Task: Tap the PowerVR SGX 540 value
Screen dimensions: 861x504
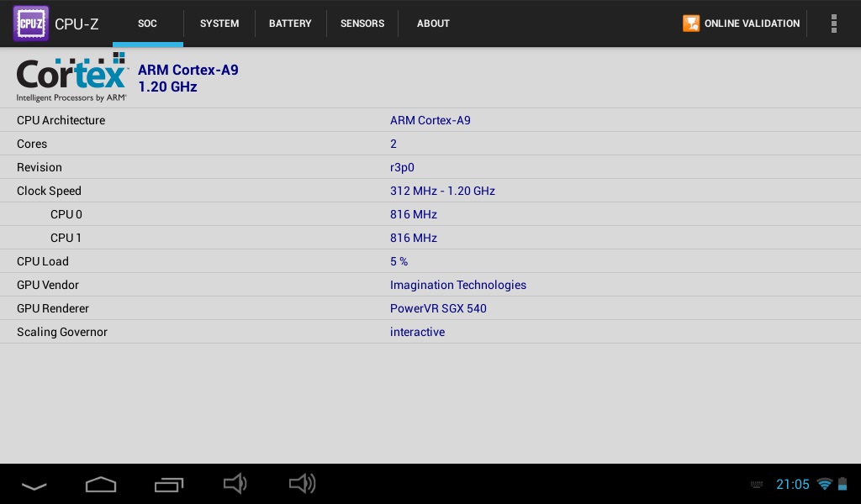Action: tap(438, 309)
